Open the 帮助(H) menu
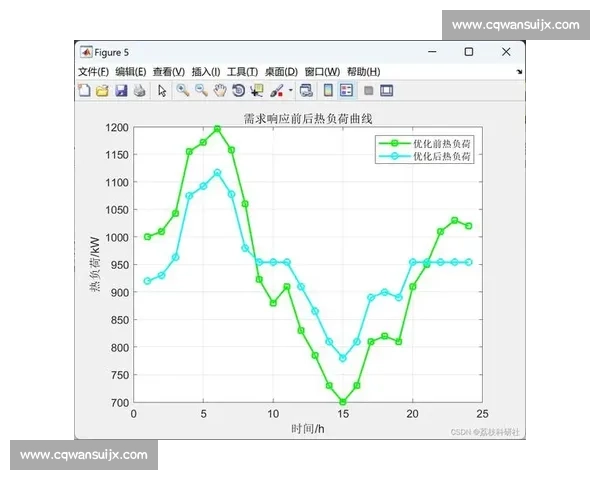Viewport: 600px width, 480px height. (364, 72)
